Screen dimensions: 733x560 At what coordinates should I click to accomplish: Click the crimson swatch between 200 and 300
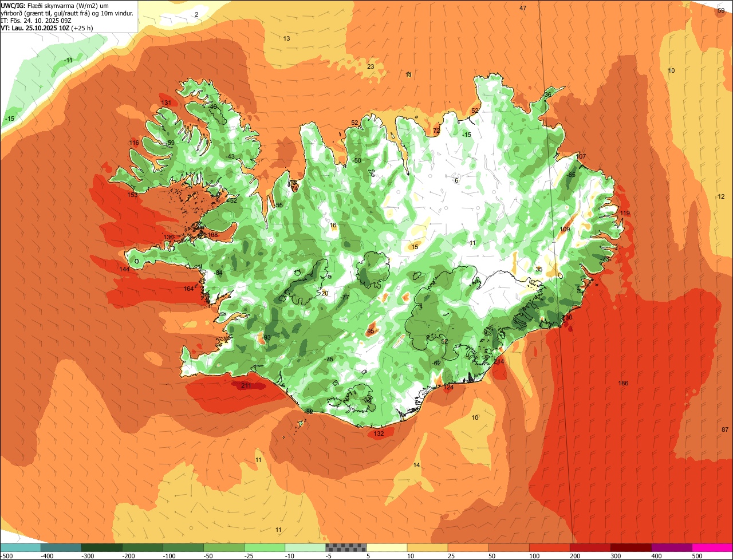[589, 547]
